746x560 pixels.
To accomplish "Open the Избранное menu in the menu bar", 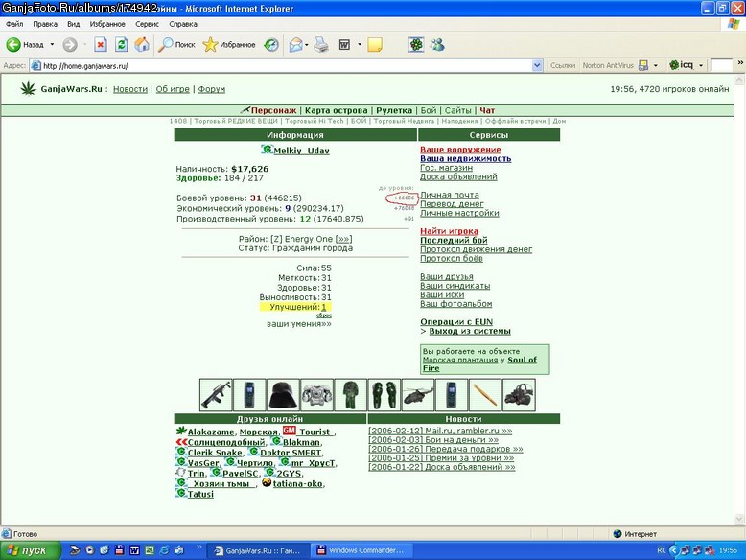I will (x=107, y=24).
